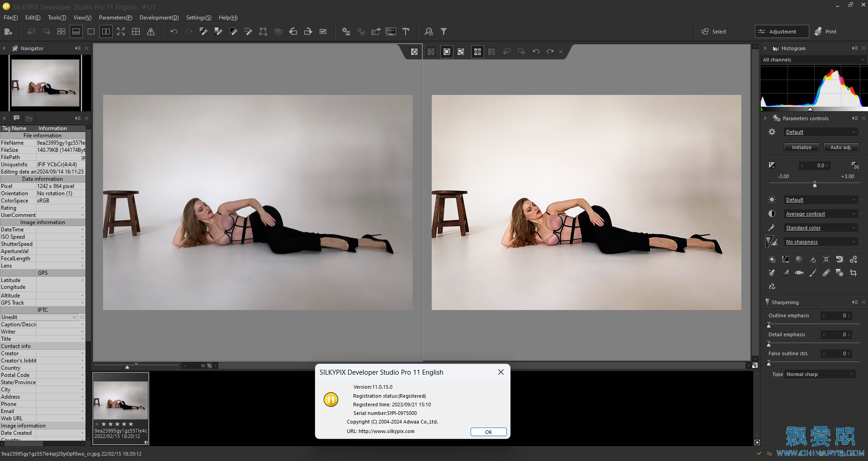Open the No sharpness dropdown
This screenshot has width=868, height=461.
pyautogui.click(x=821, y=242)
